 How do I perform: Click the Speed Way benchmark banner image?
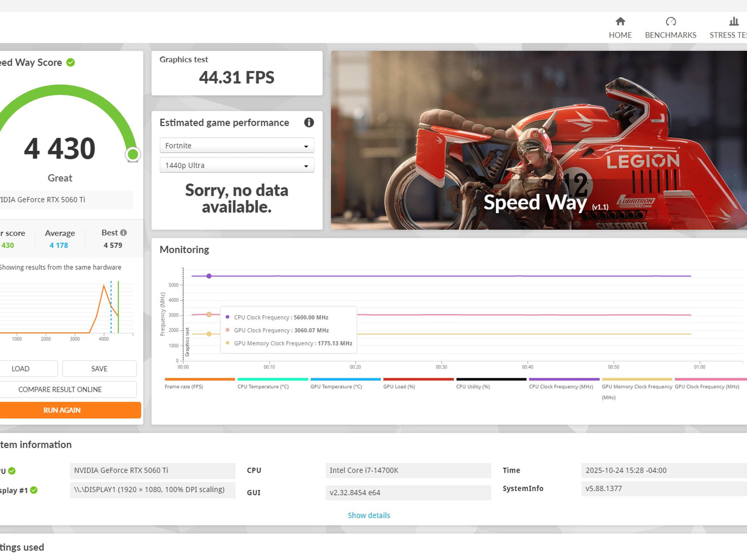[x=539, y=140]
